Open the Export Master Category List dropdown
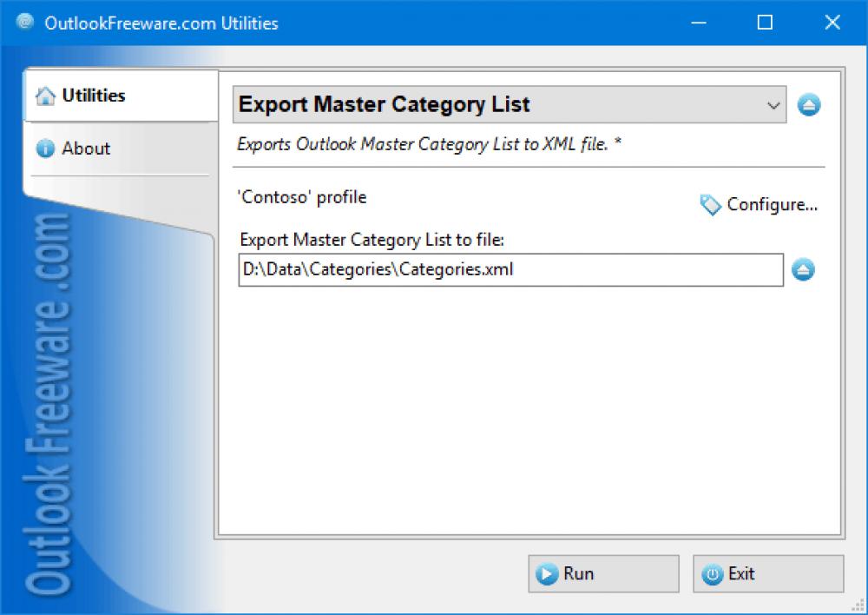Image resolution: width=868 pixels, height=615 pixels. point(512,104)
